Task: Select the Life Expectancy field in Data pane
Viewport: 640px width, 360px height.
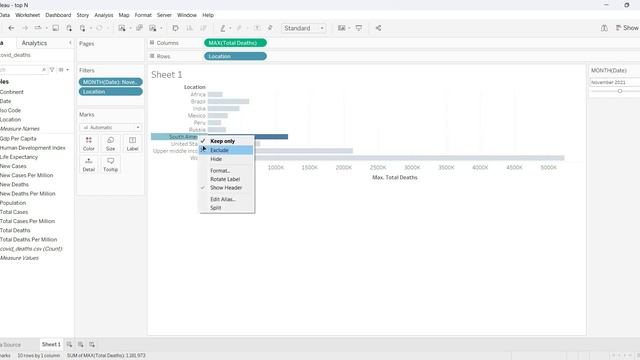Action: pos(19,157)
